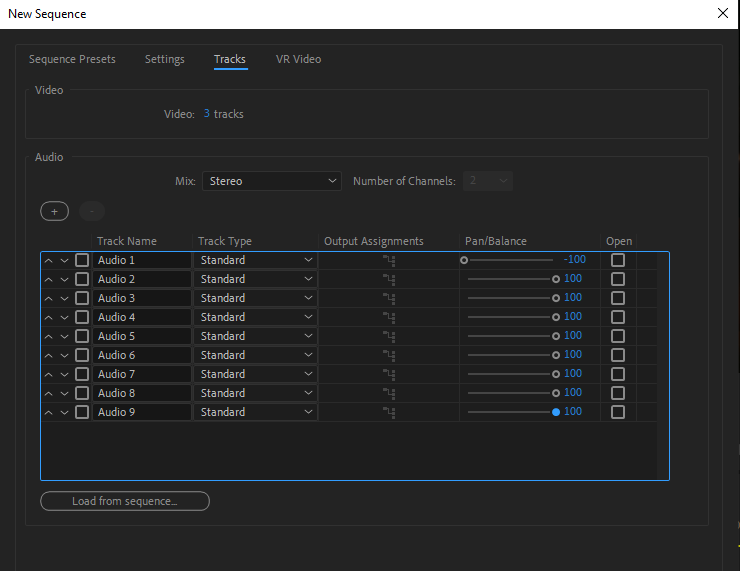This screenshot has height=571, width=740.
Task: Enable the Open checkbox for Audio 8
Action: pyautogui.click(x=618, y=393)
